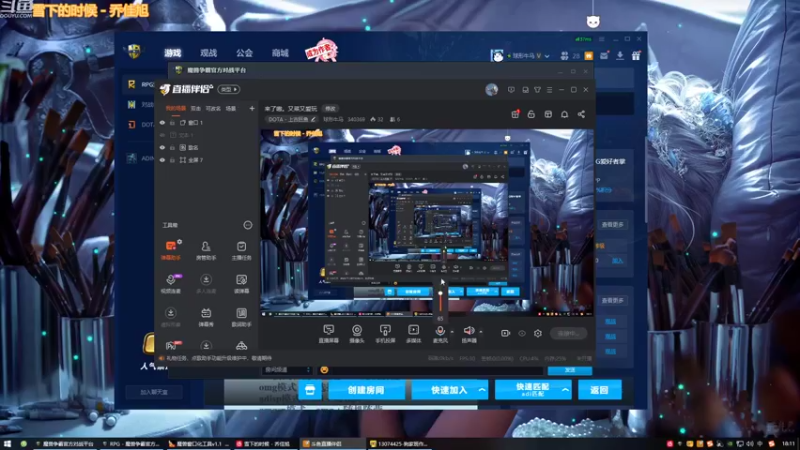Add a new scene with plus icon
Viewport: 800px width, 450px height.
(252, 109)
